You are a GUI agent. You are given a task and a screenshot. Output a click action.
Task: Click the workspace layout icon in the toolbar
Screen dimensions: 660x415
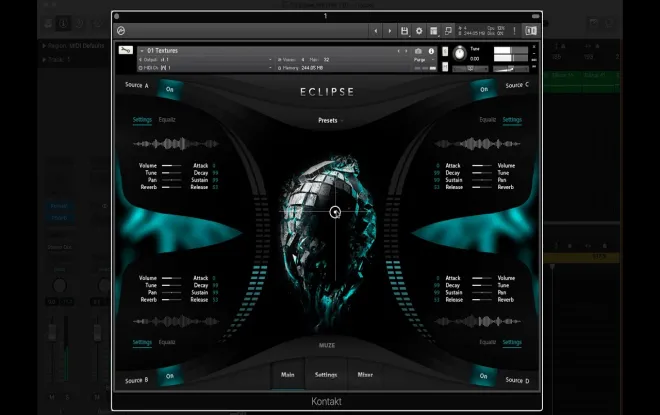coord(433,31)
